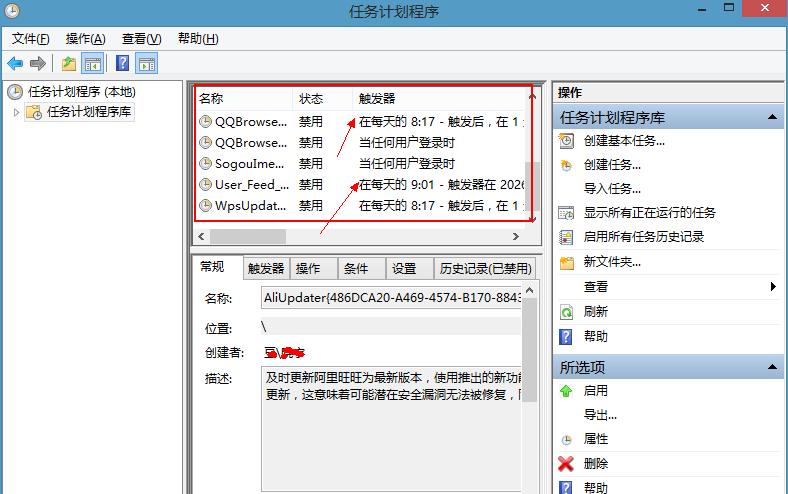The height and width of the screenshot is (494, 788).
Task: Click the 创建基本任务 icon in the action pane
Action: point(566,141)
